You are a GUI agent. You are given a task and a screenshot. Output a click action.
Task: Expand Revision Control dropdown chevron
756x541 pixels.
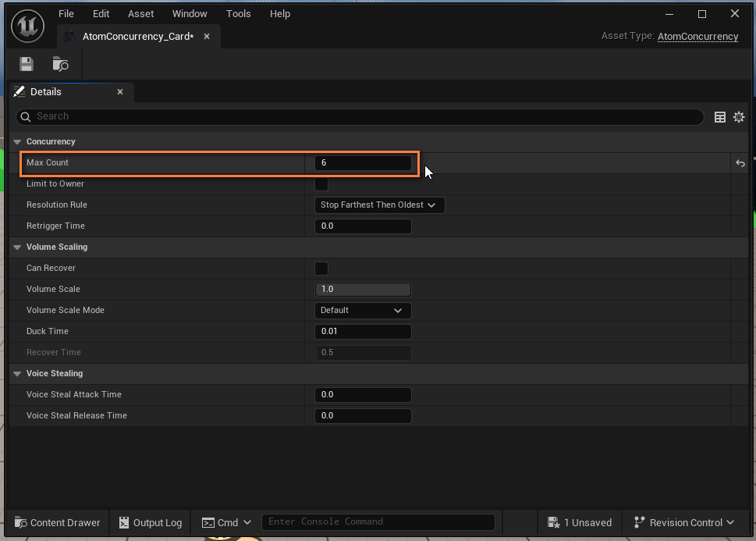[730, 523]
